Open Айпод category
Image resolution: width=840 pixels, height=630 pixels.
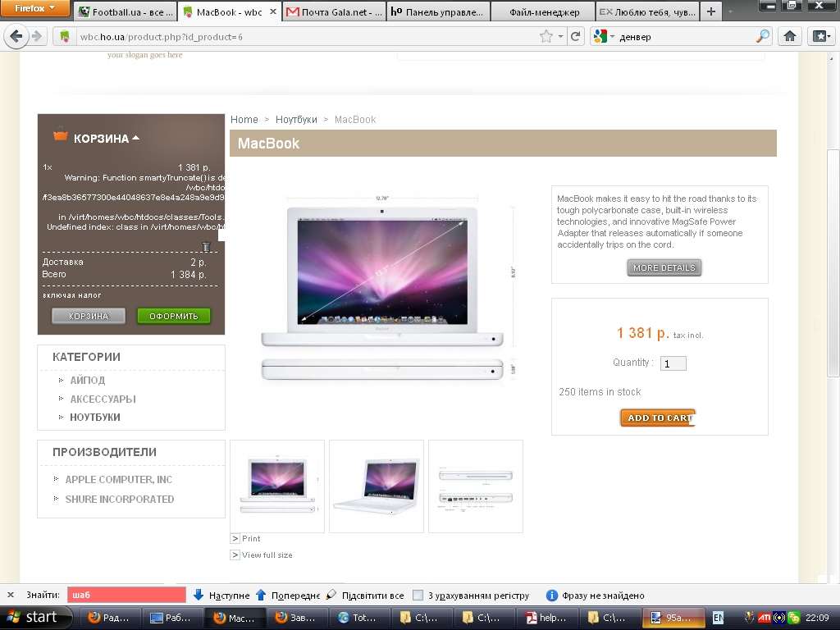pos(87,381)
